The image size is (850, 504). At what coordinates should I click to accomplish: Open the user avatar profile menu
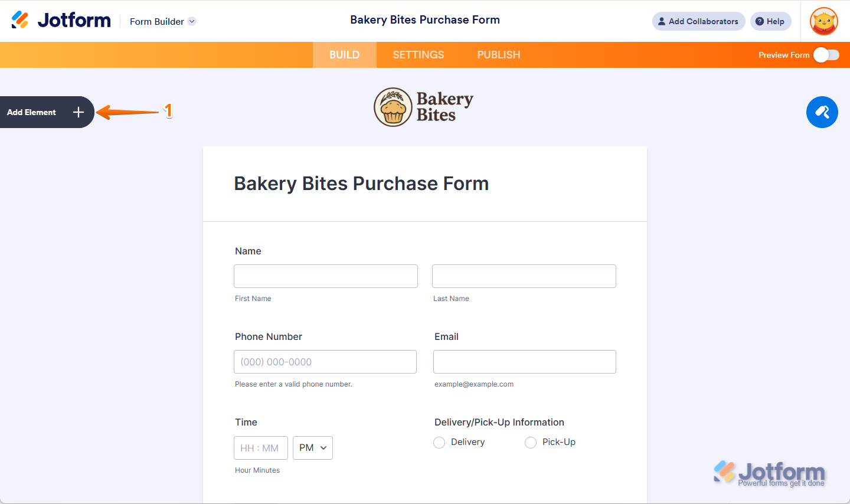coord(824,21)
